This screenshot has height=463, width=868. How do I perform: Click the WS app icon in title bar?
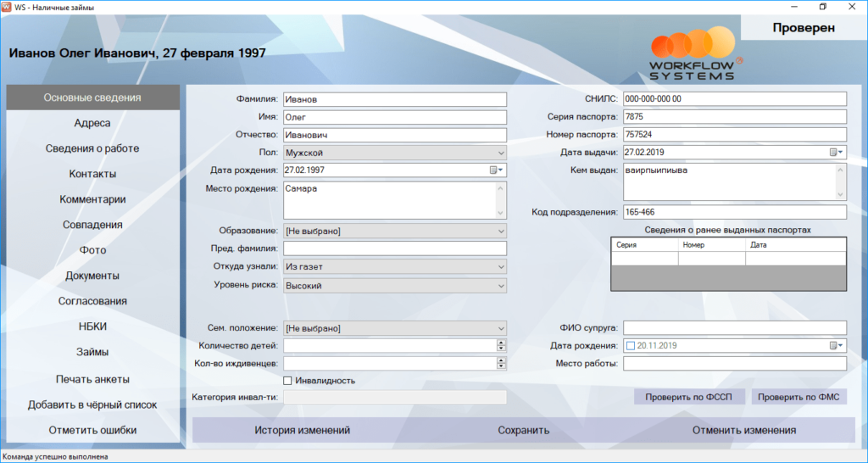(x=8, y=7)
